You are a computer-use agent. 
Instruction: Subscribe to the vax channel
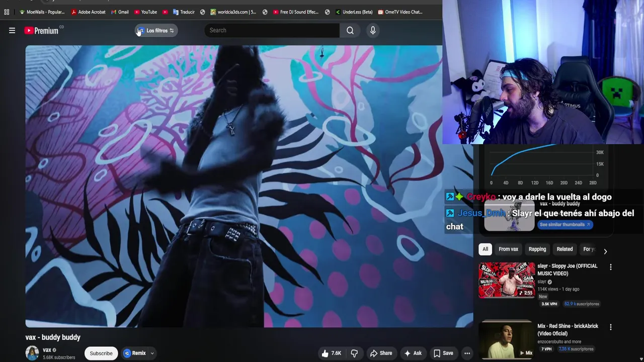[101, 353]
